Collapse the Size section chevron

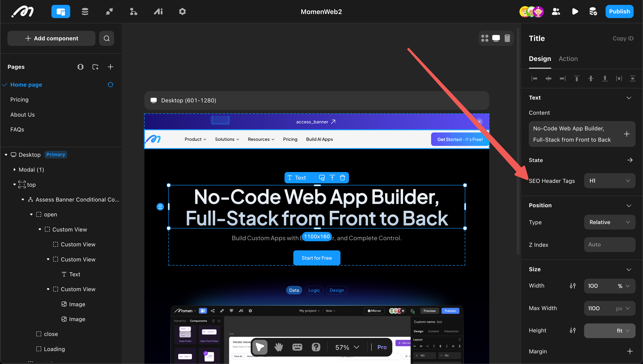629,269
